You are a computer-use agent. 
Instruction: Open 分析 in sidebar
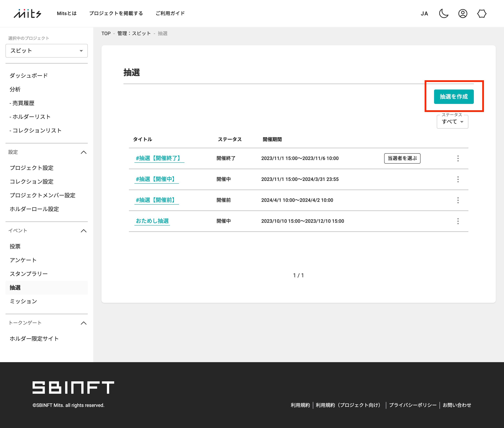click(x=15, y=89)
